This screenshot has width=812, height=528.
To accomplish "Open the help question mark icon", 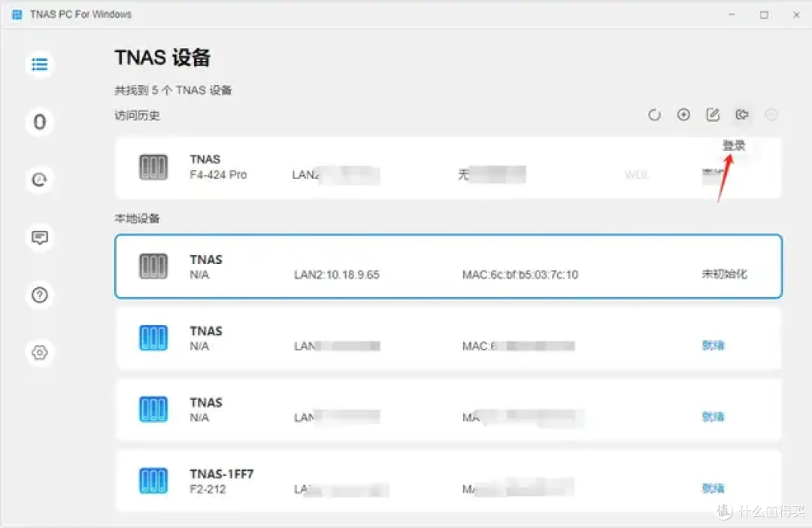I will coord(39,295).
